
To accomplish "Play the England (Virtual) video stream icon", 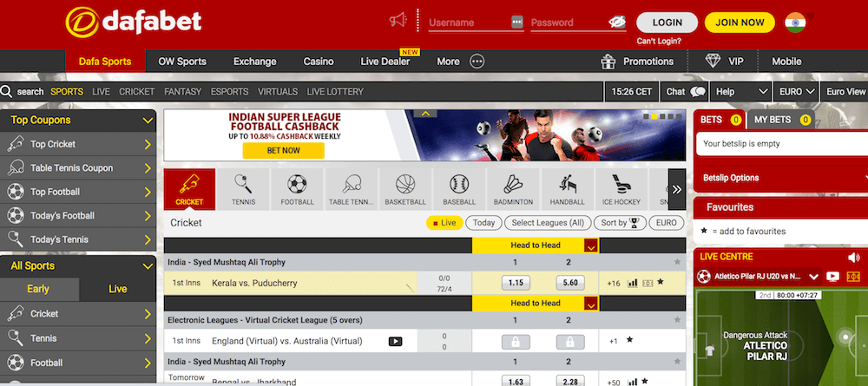I will [x=395, y=341].
